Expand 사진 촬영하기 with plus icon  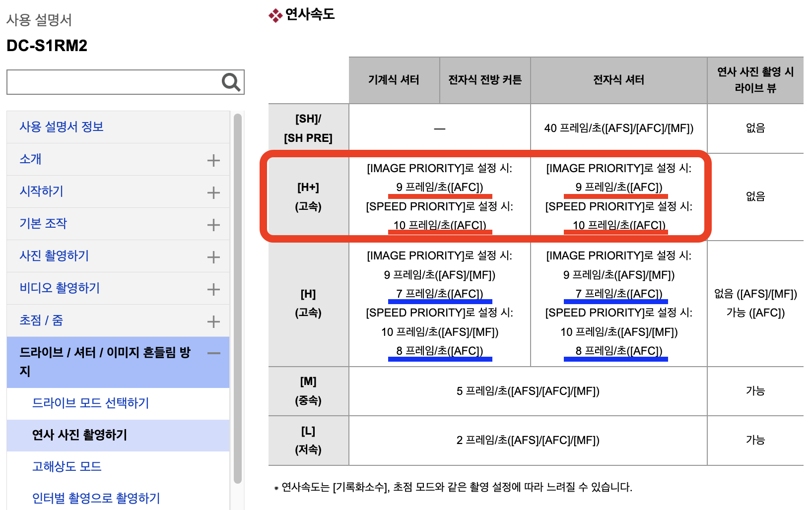tap(213, 257)
